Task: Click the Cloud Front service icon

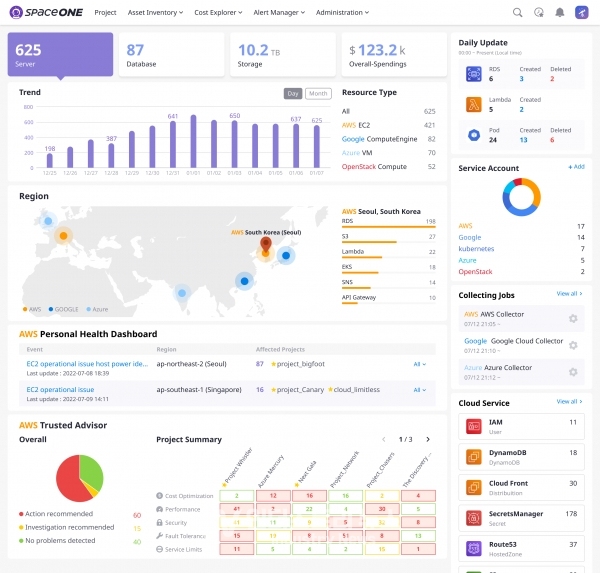Action: point(474,488)
